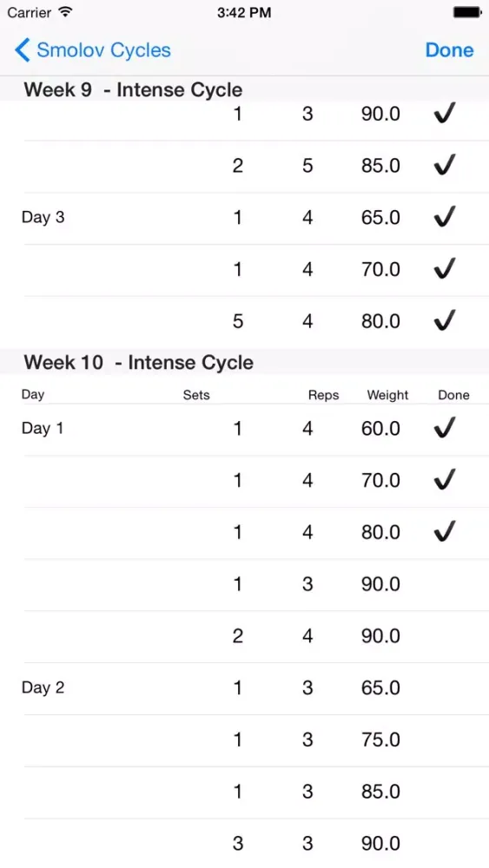Tap the battery icon in status bar
Screen dimensions: 489x868
467,12
